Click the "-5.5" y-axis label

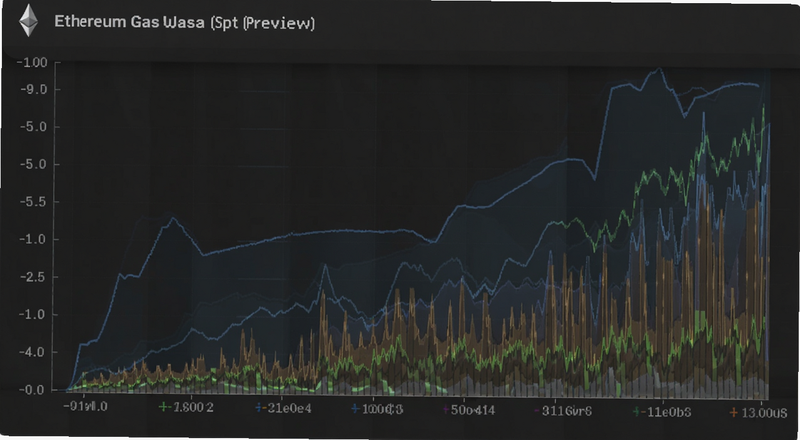click(x=33, y=202)
